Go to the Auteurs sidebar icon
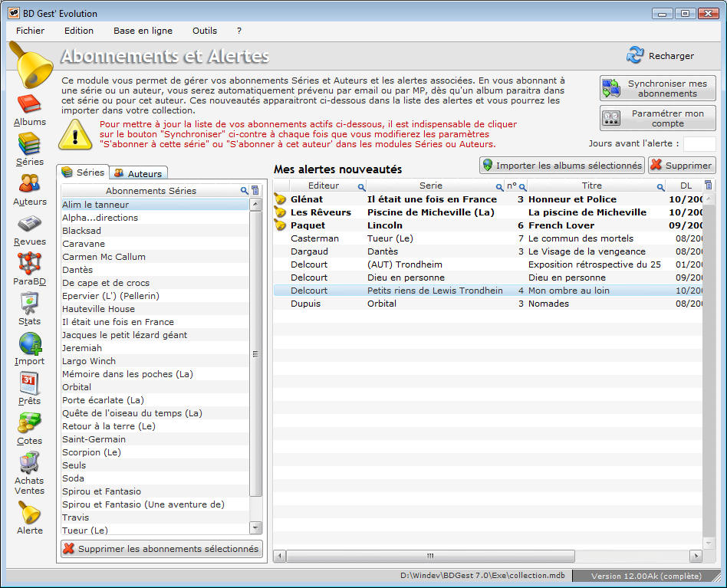 coord(29,184)
